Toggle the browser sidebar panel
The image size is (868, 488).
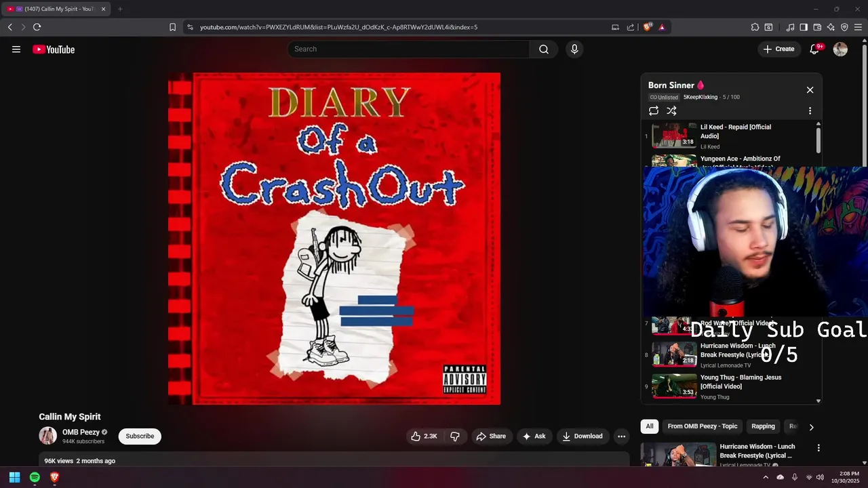tap(804, 27)
